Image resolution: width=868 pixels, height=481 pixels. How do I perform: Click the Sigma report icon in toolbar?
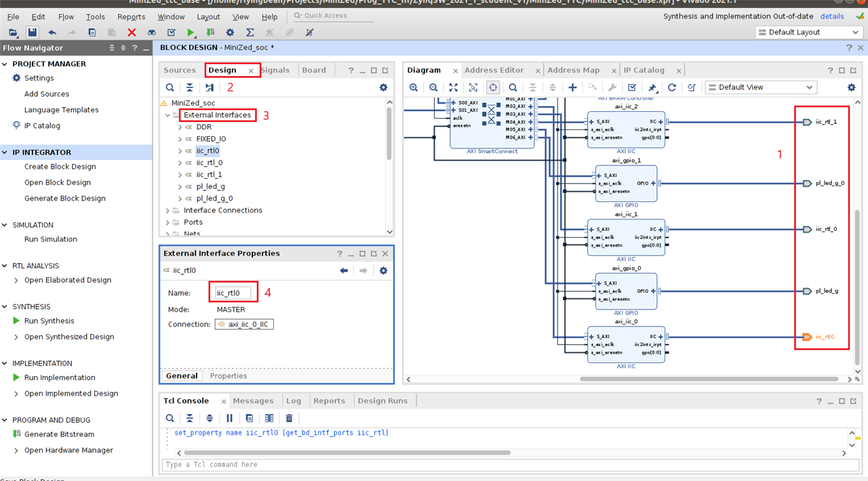[250, 32]
